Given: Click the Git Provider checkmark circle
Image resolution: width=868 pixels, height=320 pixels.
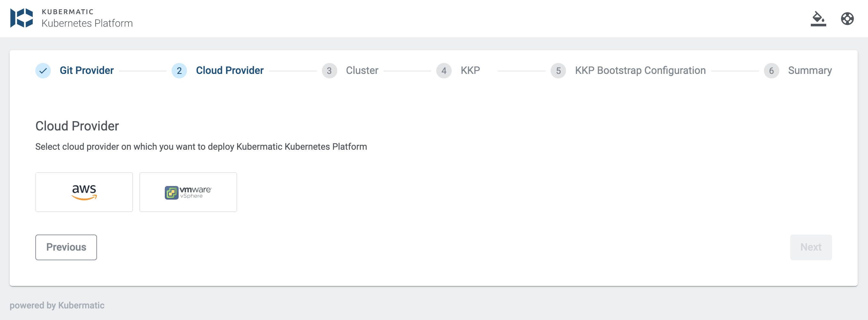Looking at the screenshot, I should point(43,71).
